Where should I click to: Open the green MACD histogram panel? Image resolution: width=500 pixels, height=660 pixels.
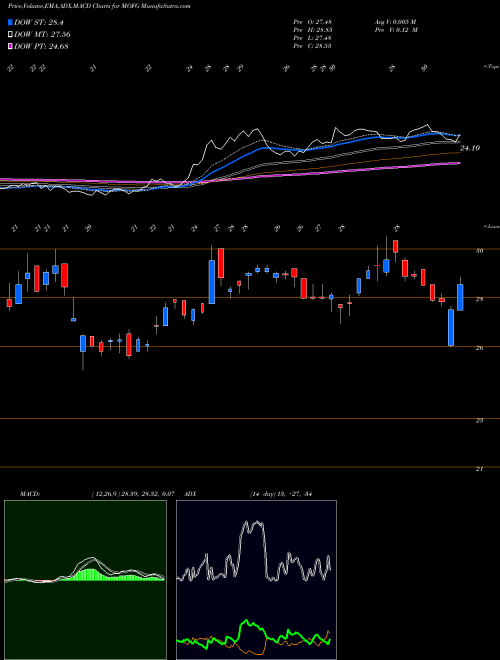tap(85, 580)
